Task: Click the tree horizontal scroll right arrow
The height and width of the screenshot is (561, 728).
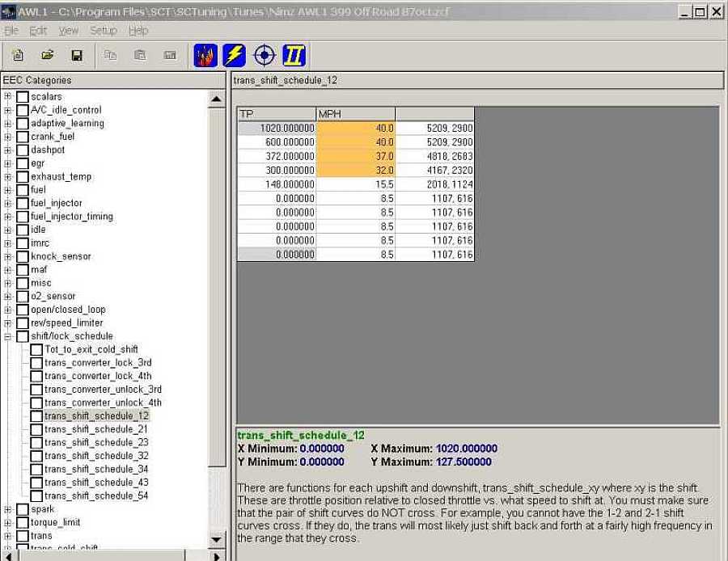Action: 216,556
